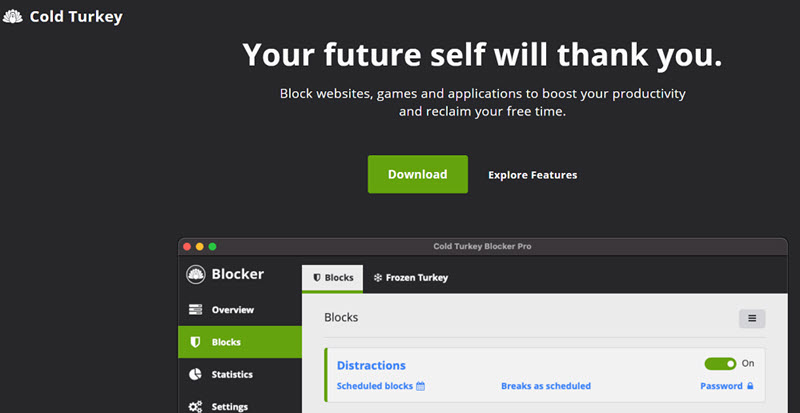Open the Breaks as scheduled link
Viewport: 800px width, 413px height.
546,386
